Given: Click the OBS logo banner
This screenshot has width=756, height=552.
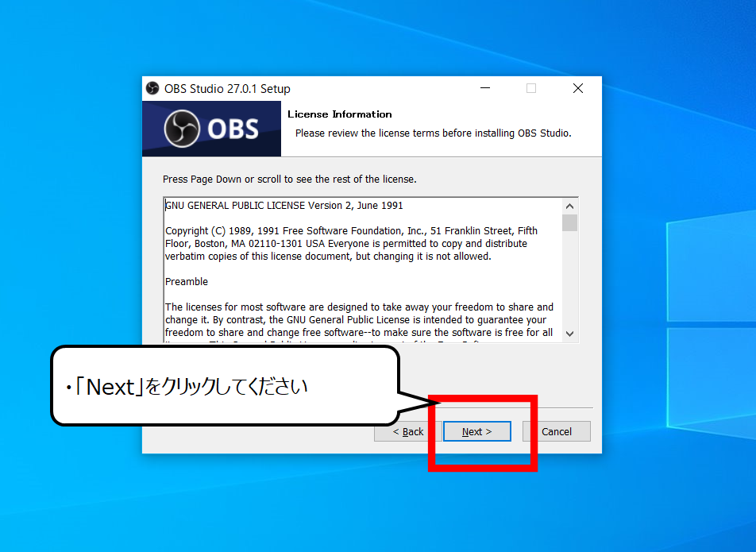Looking at the screenshot, I should coord(212,129).
